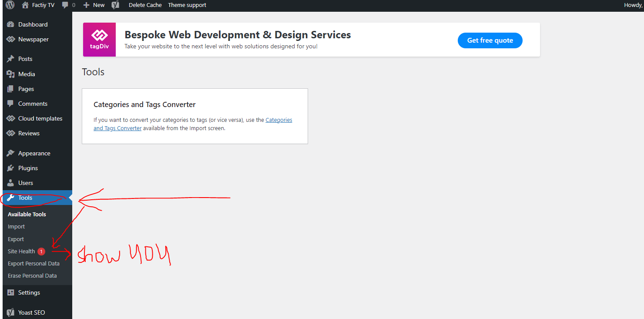Open Site Health under Tools
Viewport: 644px width, 319px height.
[21, 251]
